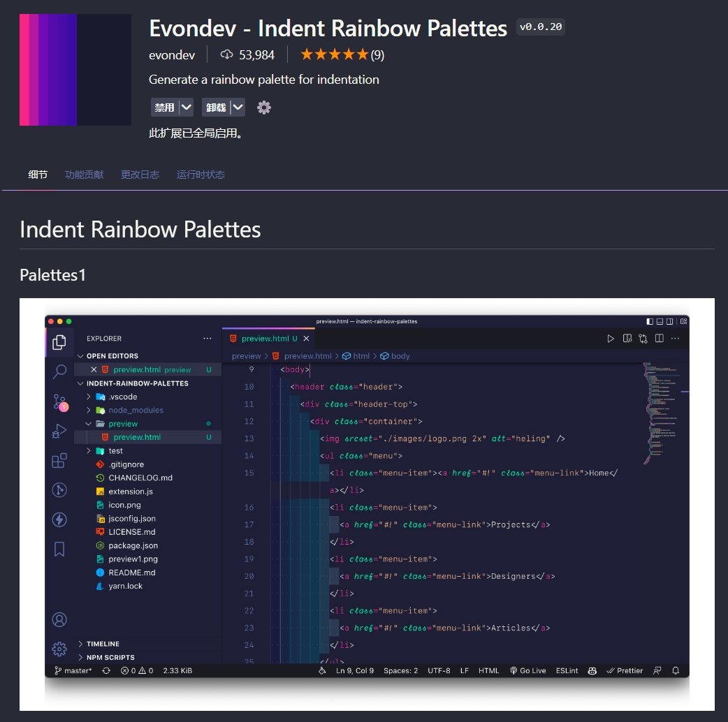Click the 禁用 button
Screen dimensions: 728x722
[164, 108]
